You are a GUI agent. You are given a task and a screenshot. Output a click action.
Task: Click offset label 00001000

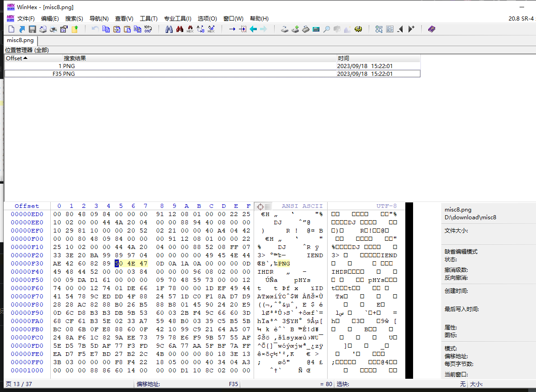coord(27,371)
